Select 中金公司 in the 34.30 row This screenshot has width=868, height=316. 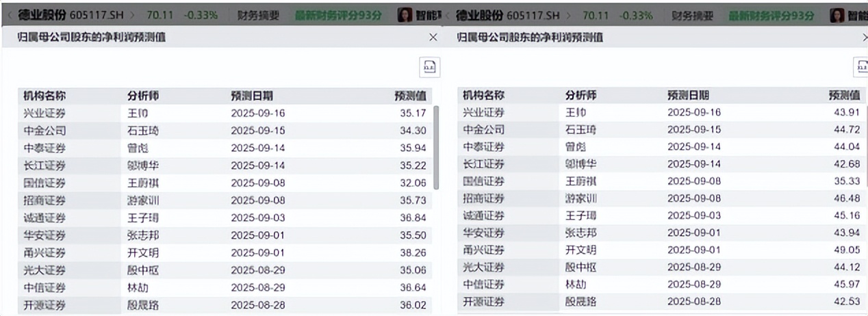(x=44, y=131)
